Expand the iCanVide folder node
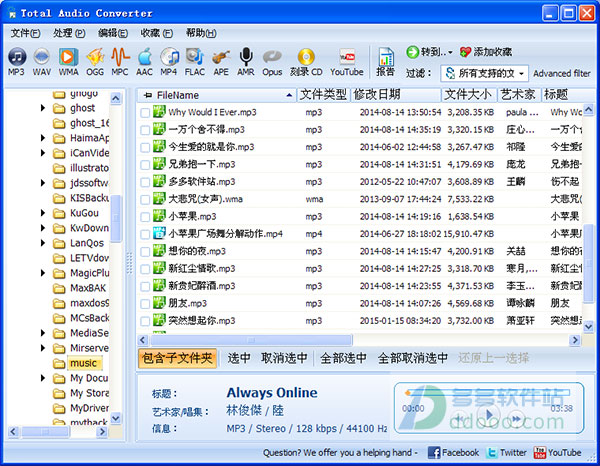 [x=43, y=153]
